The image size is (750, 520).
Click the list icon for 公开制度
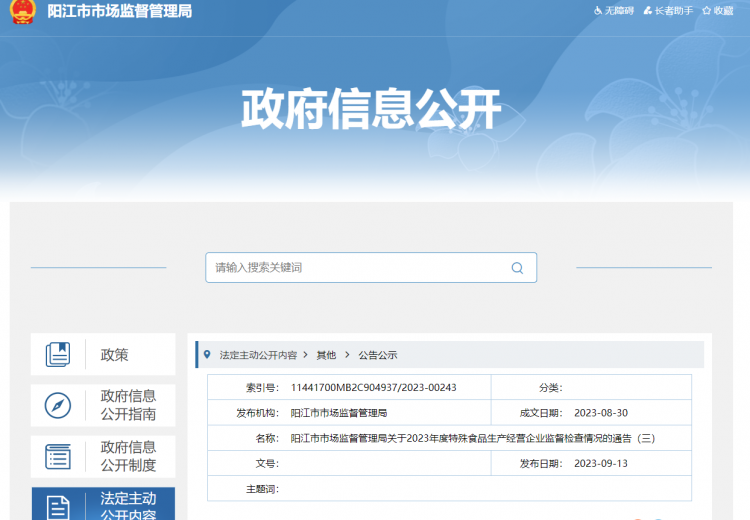(58, 456)
